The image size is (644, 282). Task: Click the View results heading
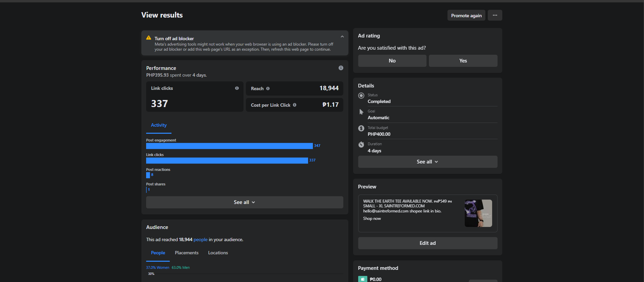[x=162, y=15]
